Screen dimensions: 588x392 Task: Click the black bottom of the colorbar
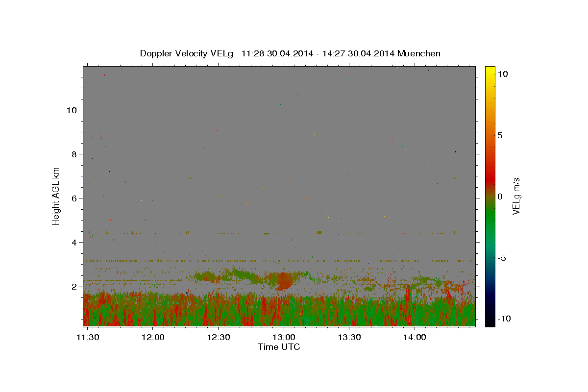point(490,323)
